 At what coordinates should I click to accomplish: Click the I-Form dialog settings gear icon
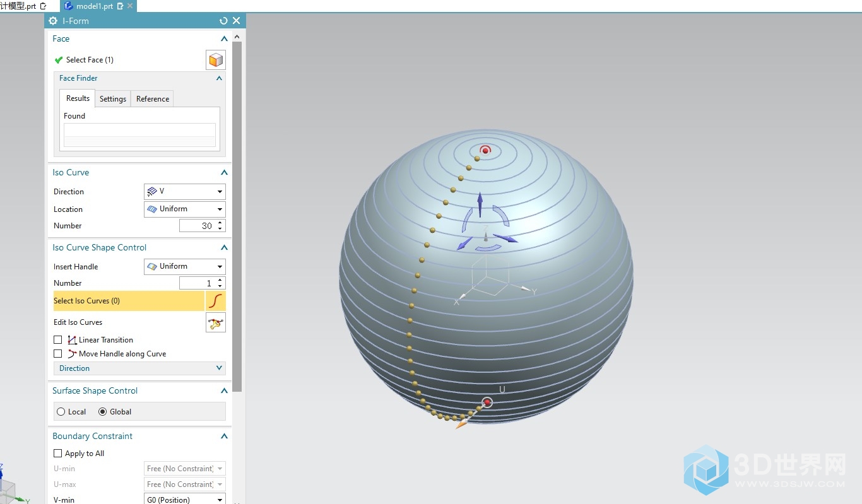[x=53, y=21]
